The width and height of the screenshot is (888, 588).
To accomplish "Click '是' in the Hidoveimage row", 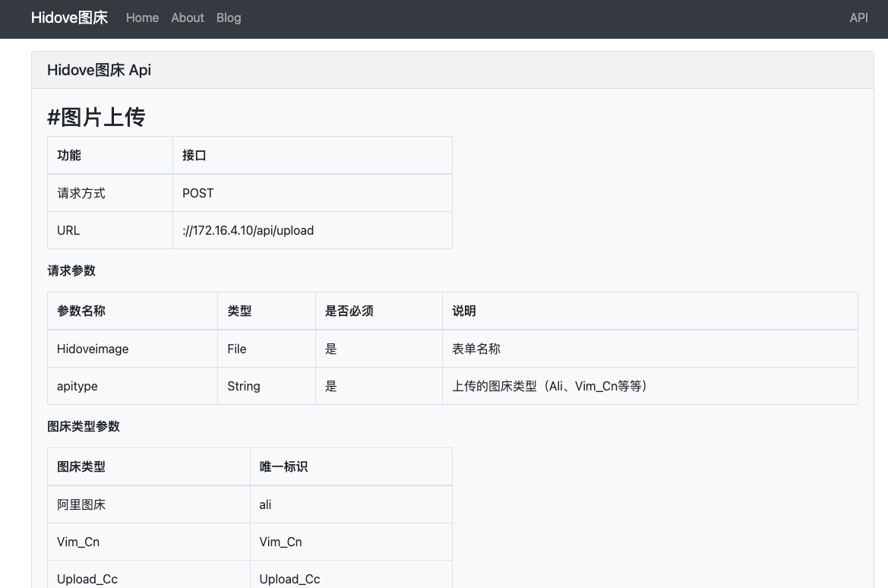I will point(379,349).
